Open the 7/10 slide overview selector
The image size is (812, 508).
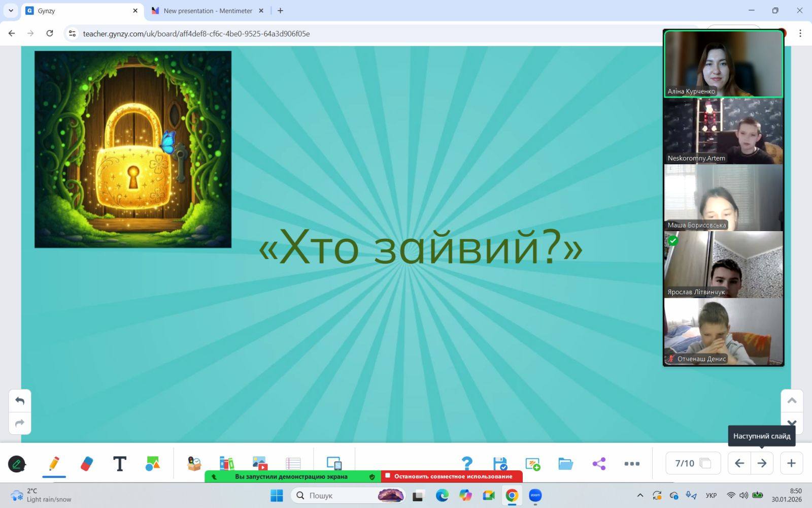click(693, 463)
